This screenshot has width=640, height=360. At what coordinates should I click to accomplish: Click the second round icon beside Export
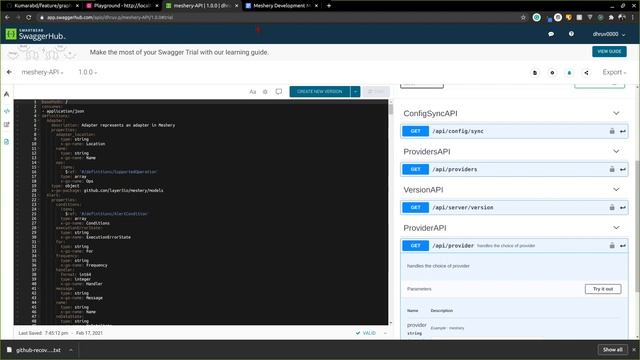[552, 73]
